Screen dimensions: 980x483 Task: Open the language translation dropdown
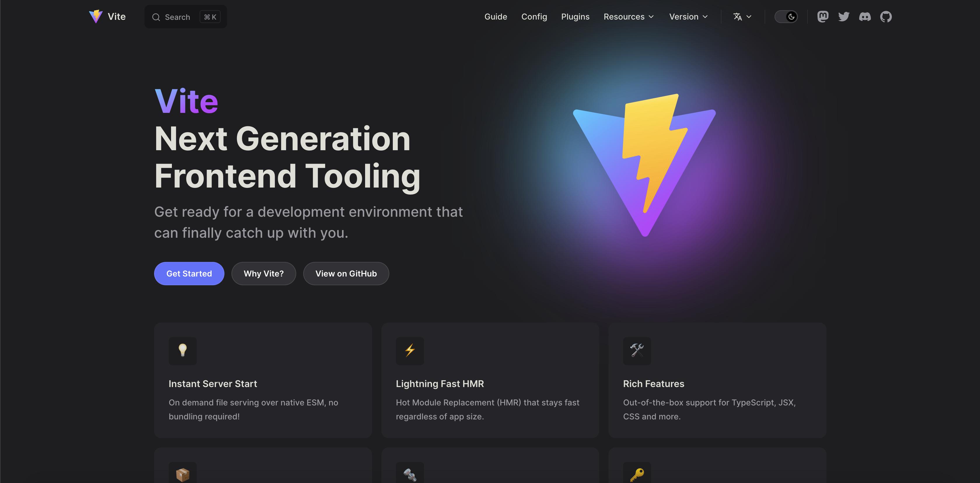(x=742, y=17)
